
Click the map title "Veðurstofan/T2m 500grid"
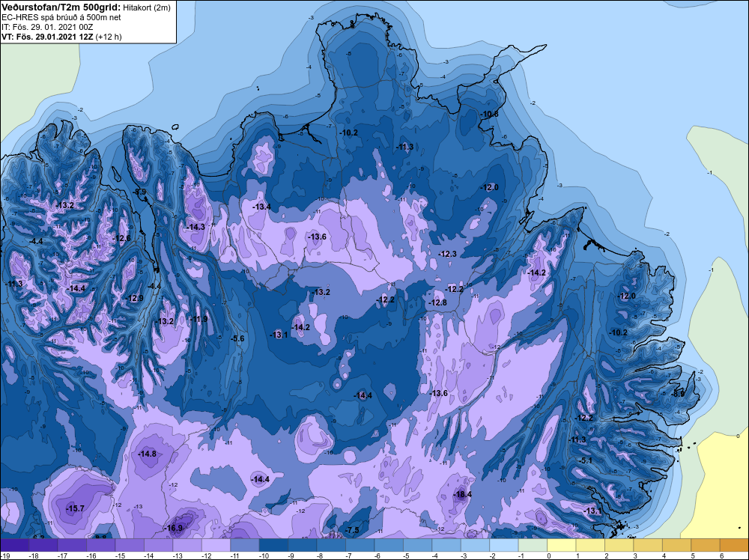tap(61, 7)
